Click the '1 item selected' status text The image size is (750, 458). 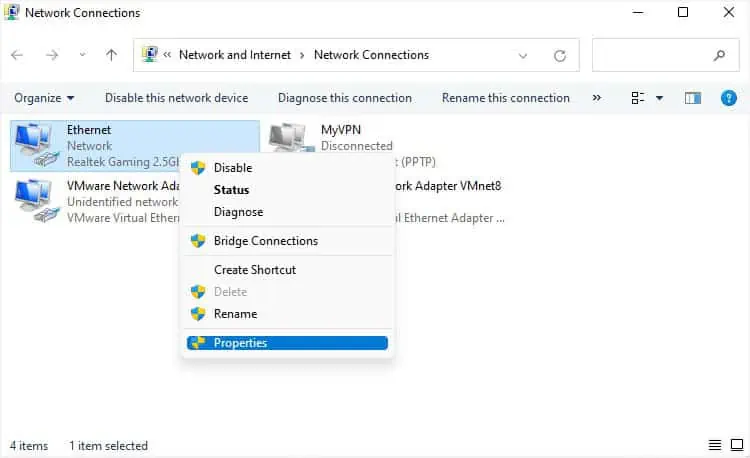(109, 446)
